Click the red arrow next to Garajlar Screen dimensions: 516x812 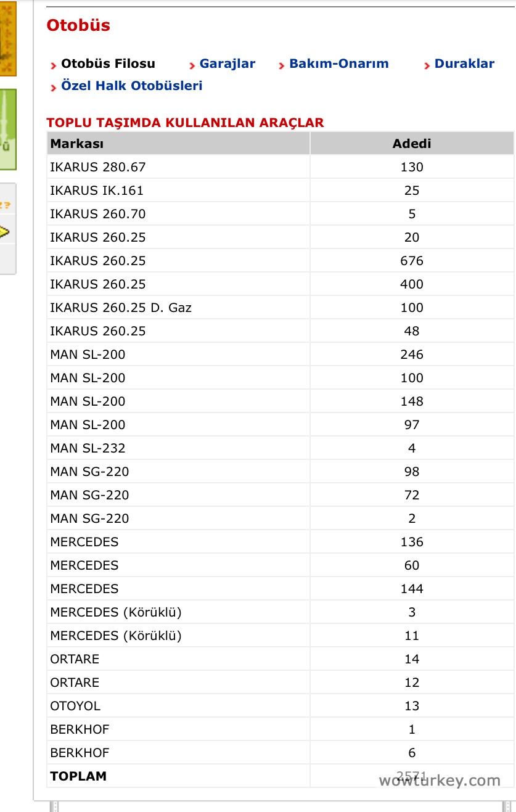click(192, 65)
